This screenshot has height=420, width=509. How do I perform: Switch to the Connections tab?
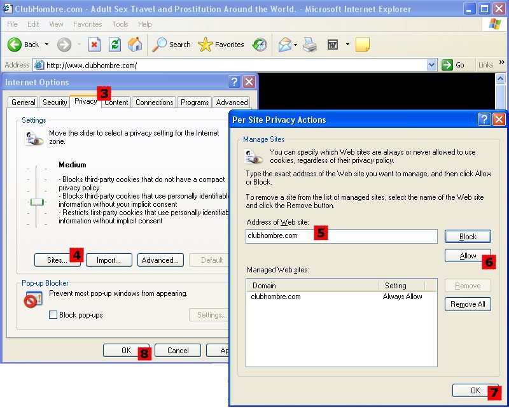(x=154, y=102)
